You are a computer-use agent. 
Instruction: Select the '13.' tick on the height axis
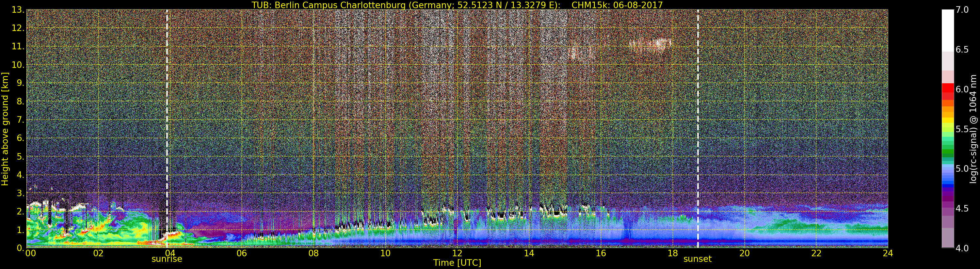click(x=18, y=10)
